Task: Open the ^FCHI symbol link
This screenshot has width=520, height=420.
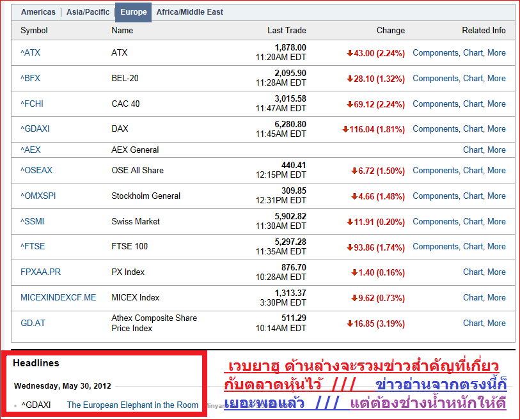Action: 32,104
